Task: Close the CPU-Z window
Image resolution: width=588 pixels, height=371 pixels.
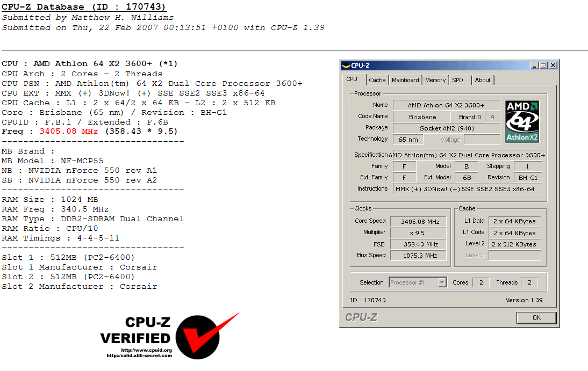Action: point(553,66)
